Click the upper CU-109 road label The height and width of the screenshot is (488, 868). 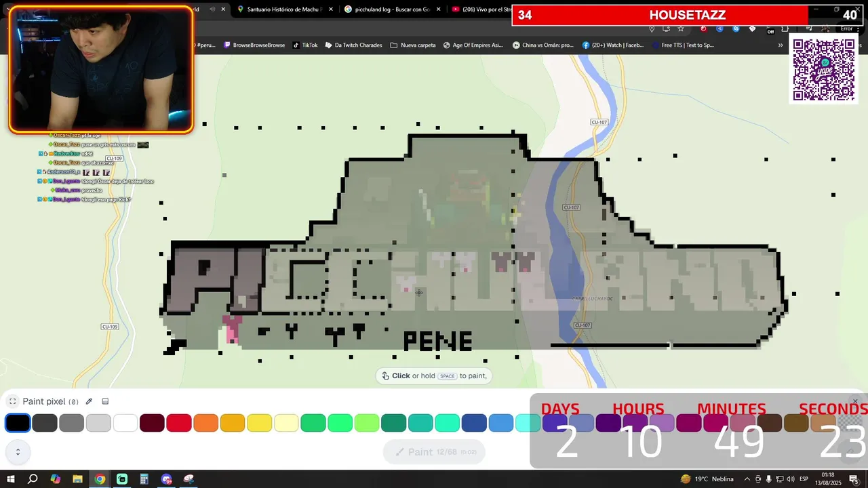coord(114,159)
